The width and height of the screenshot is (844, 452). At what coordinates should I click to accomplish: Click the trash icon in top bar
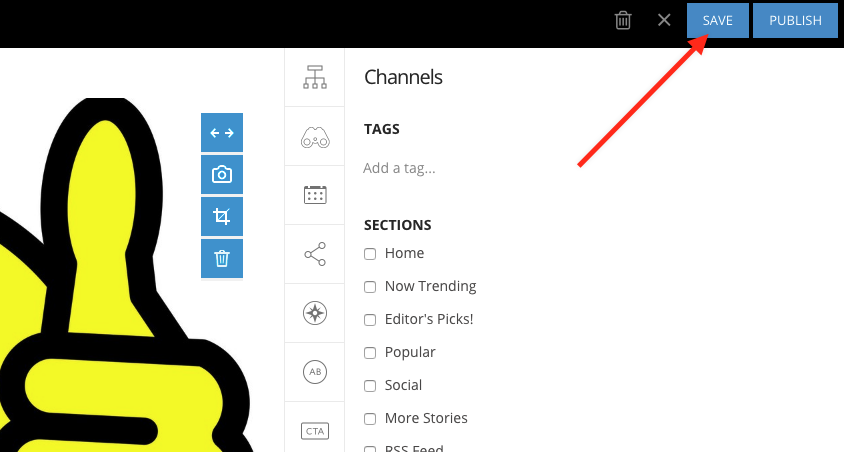[x=623, y=20]
